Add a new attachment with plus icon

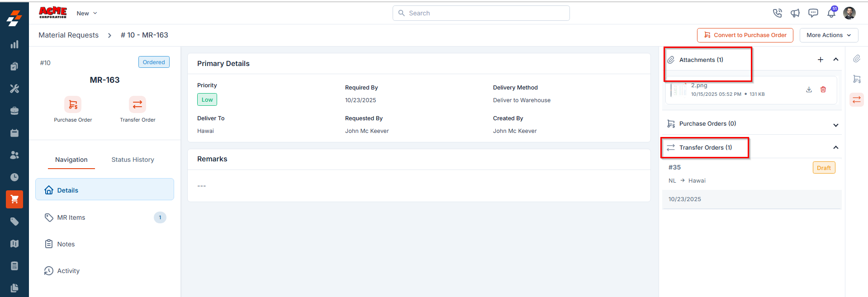click(821, 60)
